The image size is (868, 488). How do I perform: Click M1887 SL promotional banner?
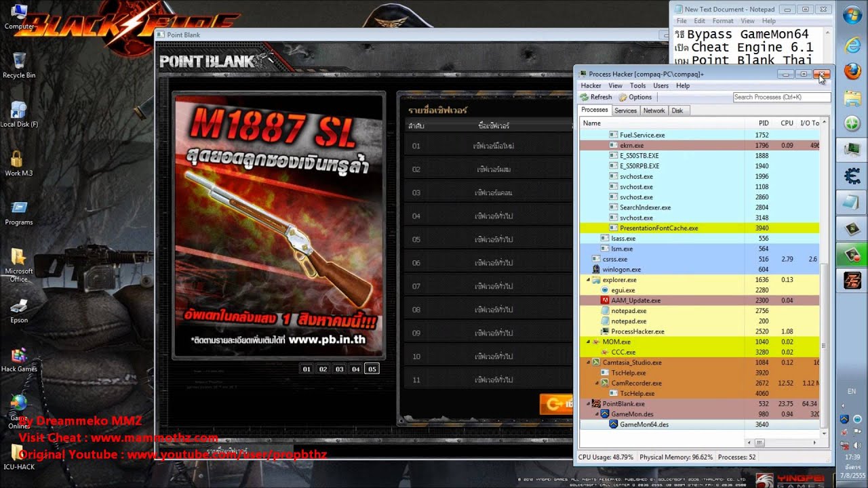click(x=279, y=225)
